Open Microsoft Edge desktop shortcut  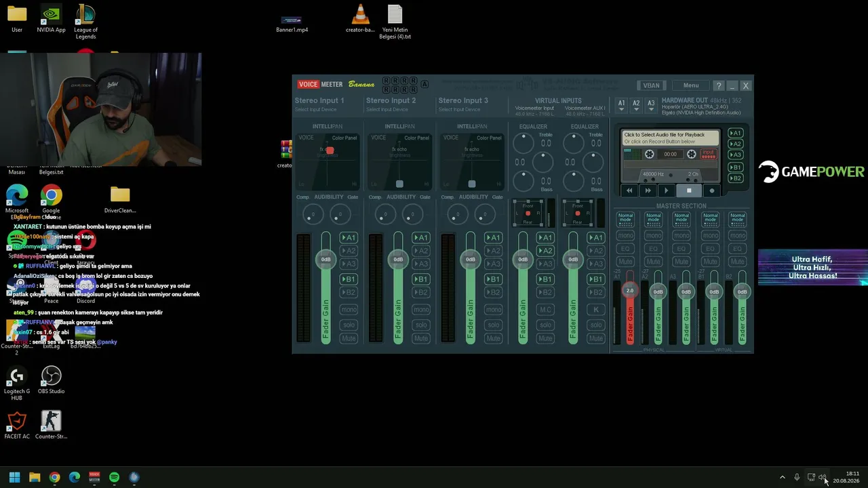17,201
